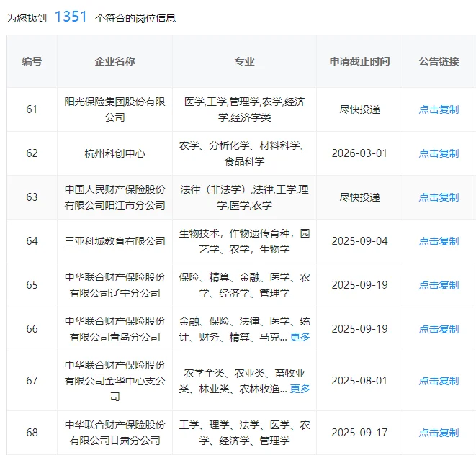The height and width of the screenshot is (455, 476).
Task: Click deadline 2026-03-01 cell
Action: [360, 153]
